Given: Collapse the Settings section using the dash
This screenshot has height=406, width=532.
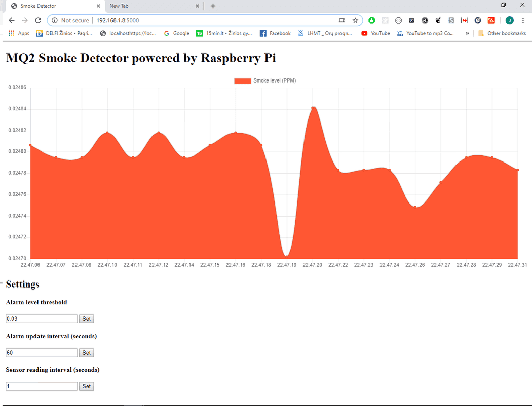Looking at the screenshot, I should coord(3,284).
